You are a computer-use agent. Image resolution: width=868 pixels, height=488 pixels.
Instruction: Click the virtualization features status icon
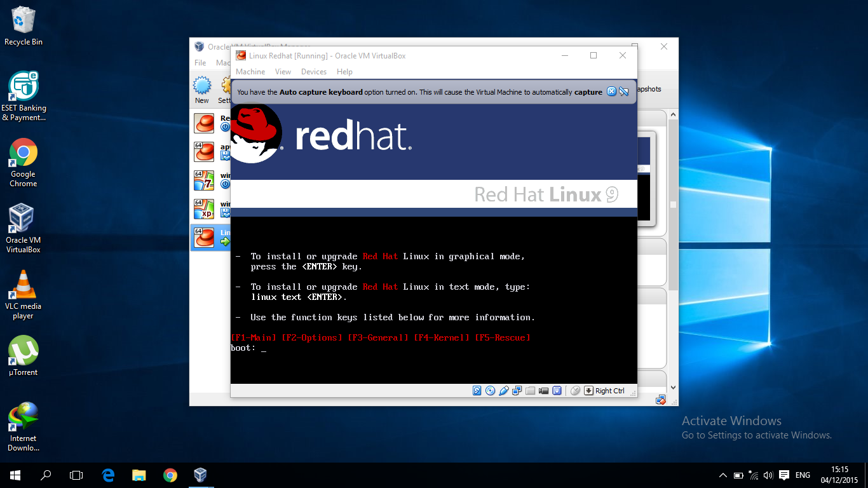(557, 390)
